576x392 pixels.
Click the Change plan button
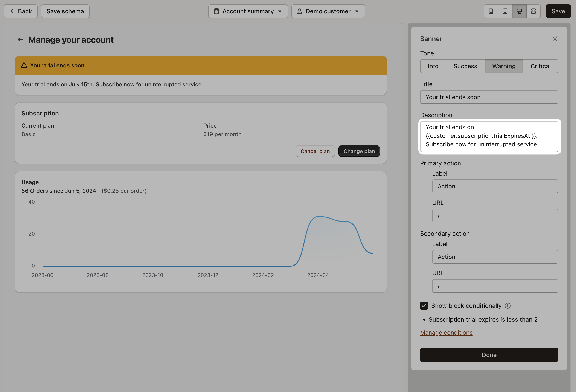[x=359, y=151]
